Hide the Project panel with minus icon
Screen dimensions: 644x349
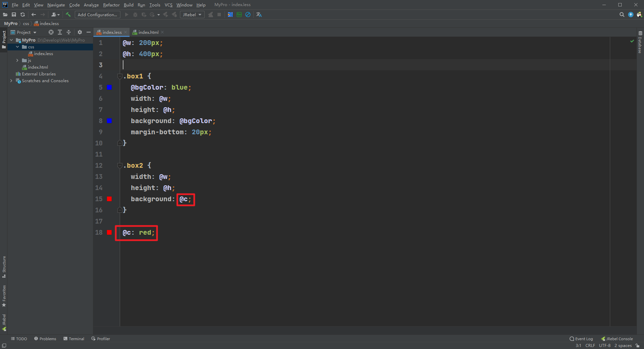click(89, 32)
